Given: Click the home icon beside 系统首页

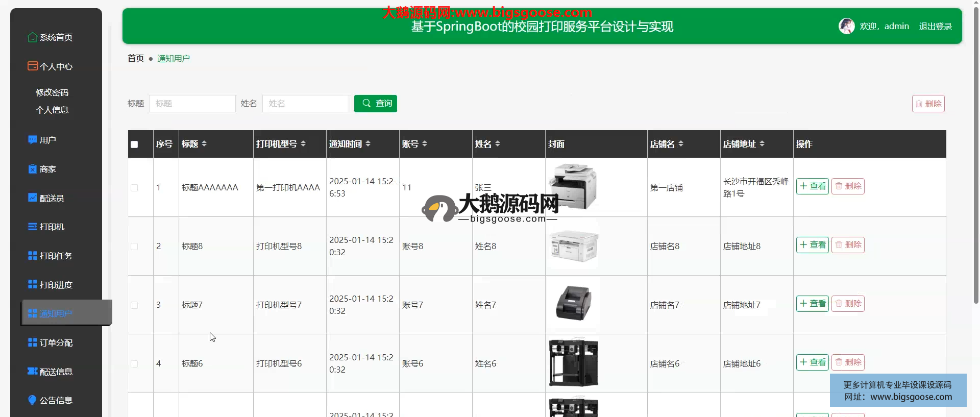Looking at the screenshot, I should click(33, 37).
